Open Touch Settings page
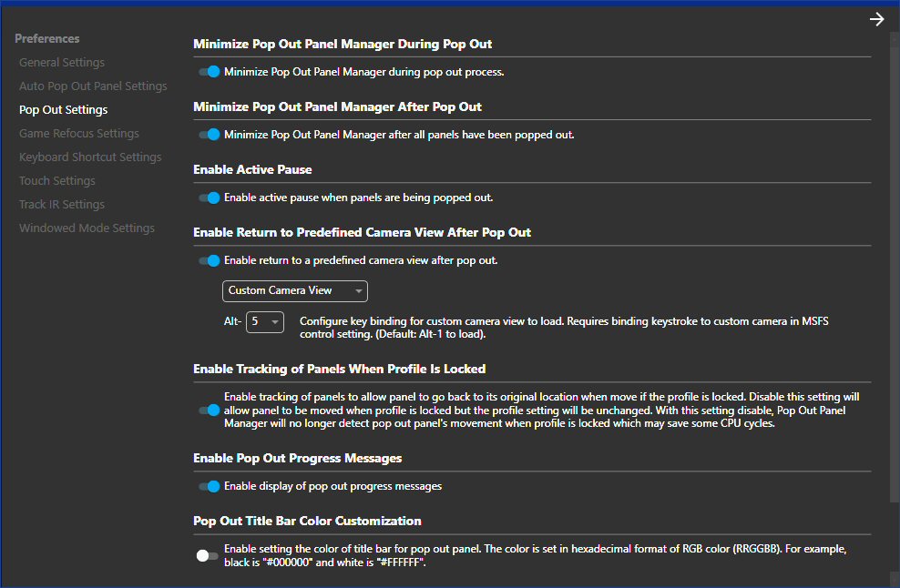The height and width of the screenshot is (588, 900). pos(57,181)
